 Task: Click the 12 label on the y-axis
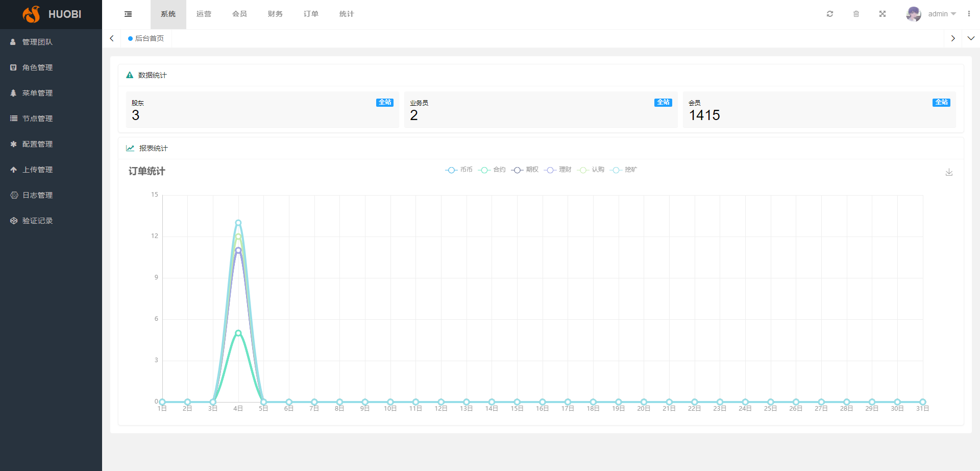(155, 236)
